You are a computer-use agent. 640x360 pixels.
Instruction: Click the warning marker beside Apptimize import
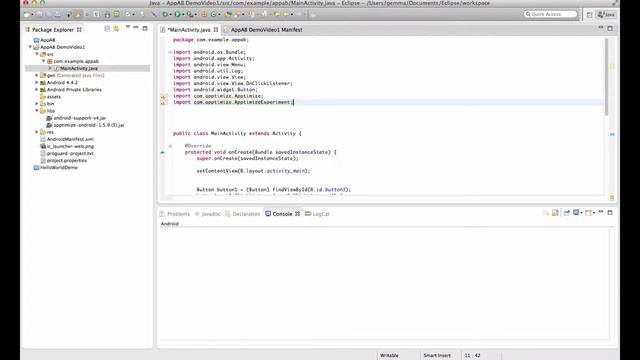[x=163, y=96]
